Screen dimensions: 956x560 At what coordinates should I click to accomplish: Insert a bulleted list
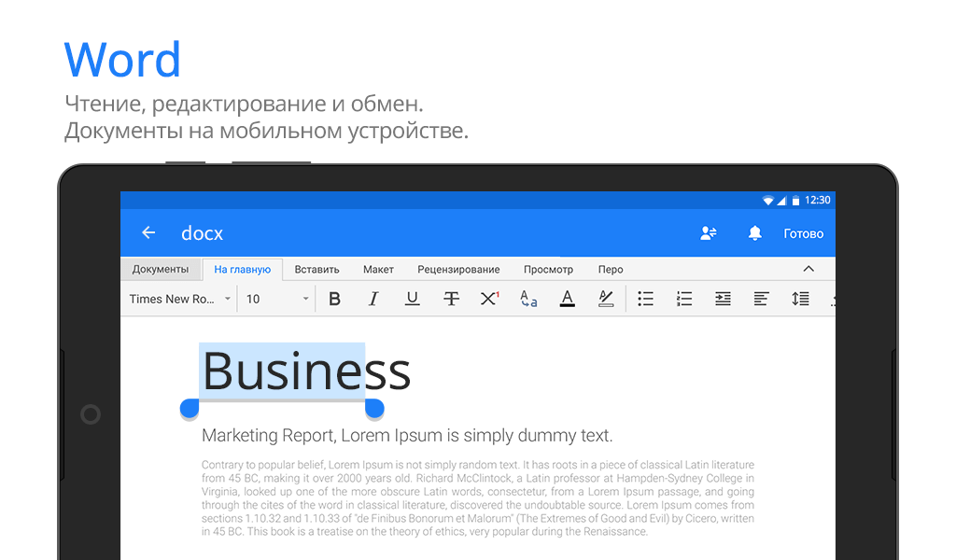[x=645, y=299]
